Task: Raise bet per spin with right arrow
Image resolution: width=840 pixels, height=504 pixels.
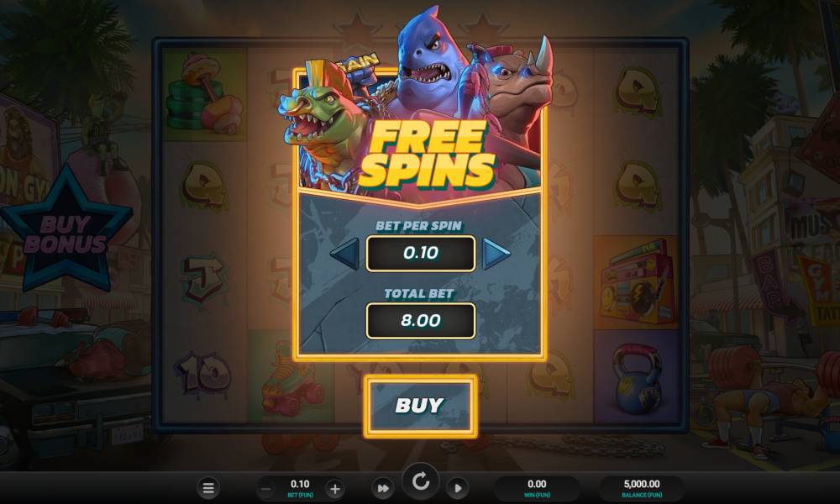Action: [496, 253]
